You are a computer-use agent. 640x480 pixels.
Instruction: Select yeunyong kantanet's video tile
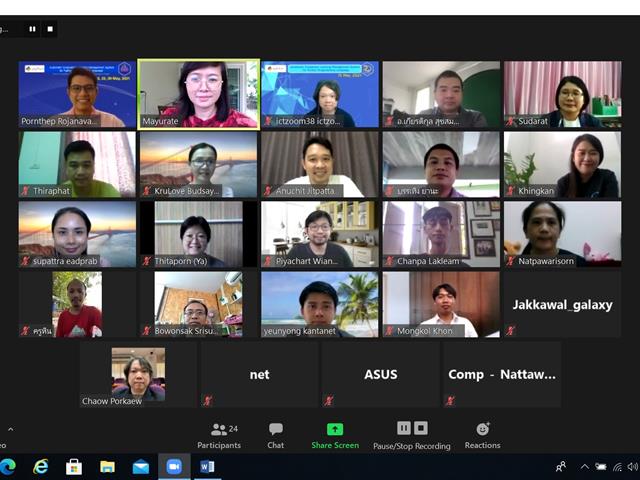(x=320, y=304)
